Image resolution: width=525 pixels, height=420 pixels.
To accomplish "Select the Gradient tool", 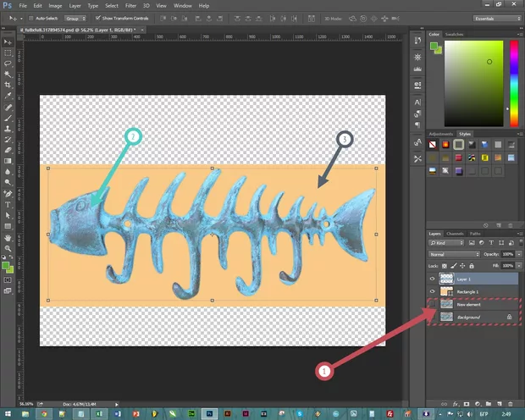I will (x=8, y=161).
